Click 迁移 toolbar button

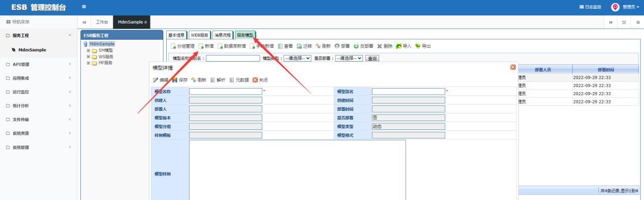click(304, 46)
